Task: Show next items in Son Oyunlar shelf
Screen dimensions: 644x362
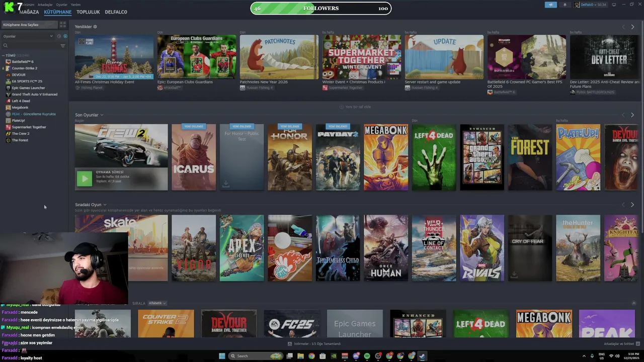Action: pyautogui.click(x=632, y=115)
